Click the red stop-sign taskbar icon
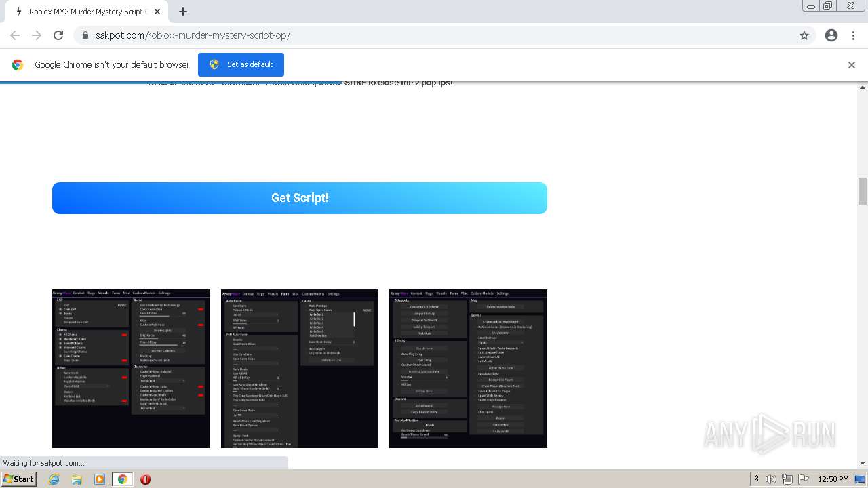The width and height of the screenshot is (868, 488). 145,479
